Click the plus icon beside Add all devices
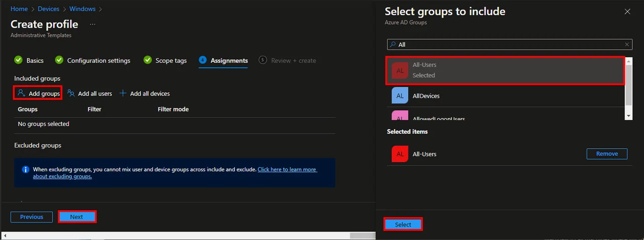This screenshot has height=240, width=644. (123, 93)
